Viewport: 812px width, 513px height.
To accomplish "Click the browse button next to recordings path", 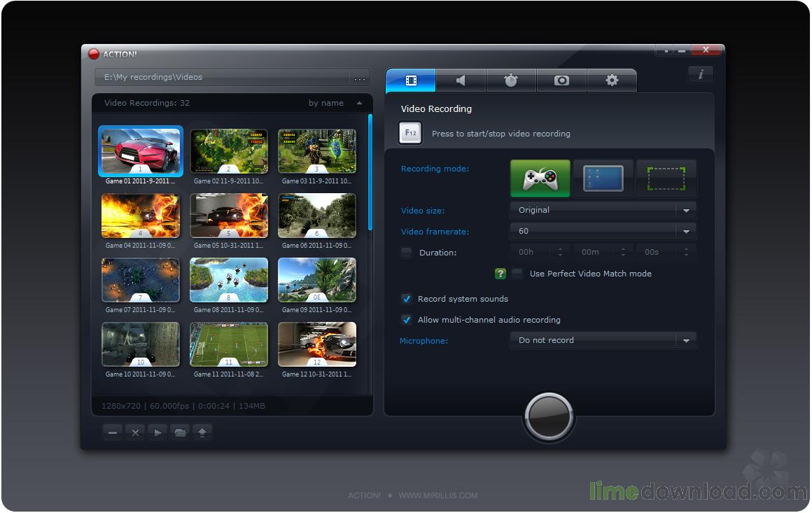I will (x=359, y=78).
